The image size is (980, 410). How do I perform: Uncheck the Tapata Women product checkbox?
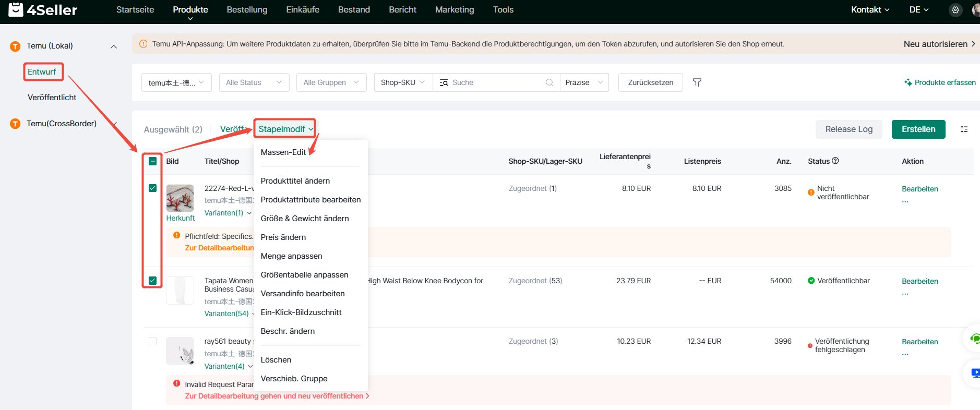tap(152, 281)
